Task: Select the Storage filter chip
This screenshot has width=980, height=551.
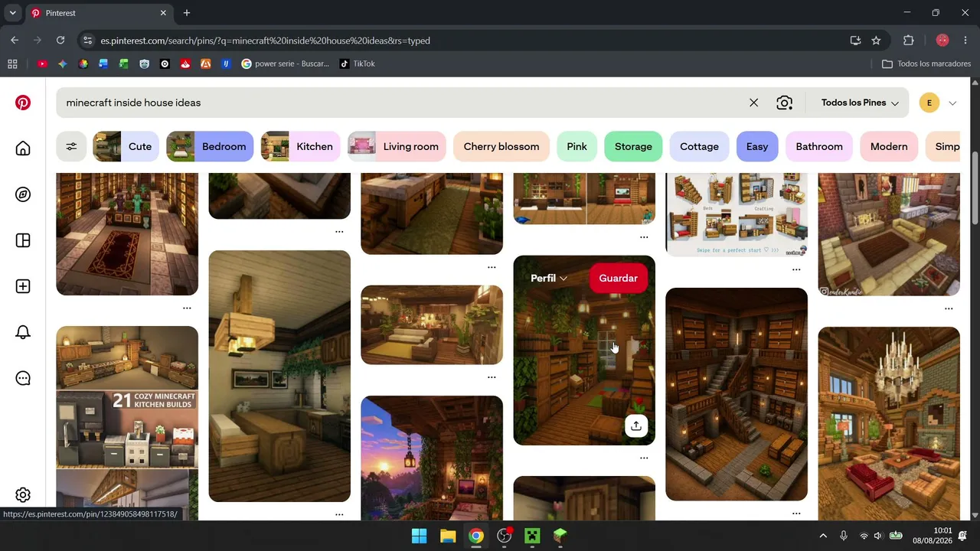Action: click(x=633, y=146)
